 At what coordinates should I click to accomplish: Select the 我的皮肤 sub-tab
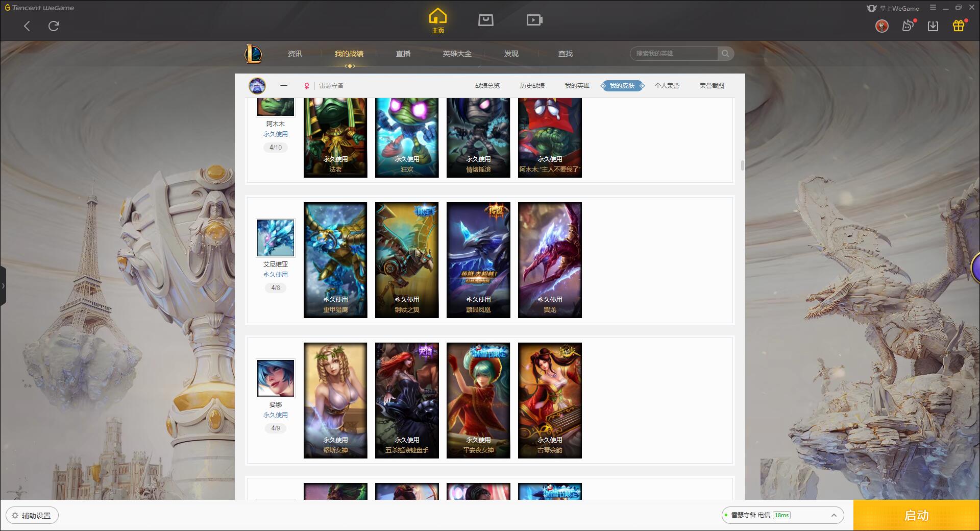tap(622, 86)
